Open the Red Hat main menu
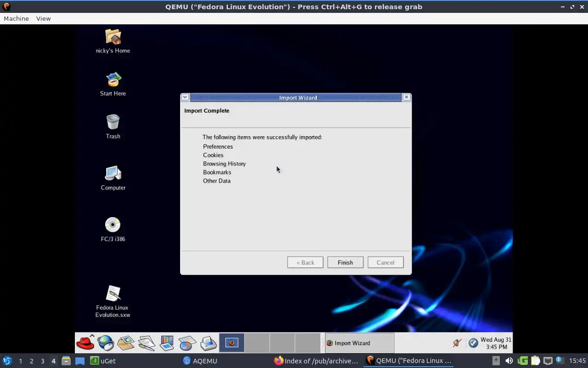Viewport: 588px width, 368px height. pyautogui.click(x=85, y=343)
